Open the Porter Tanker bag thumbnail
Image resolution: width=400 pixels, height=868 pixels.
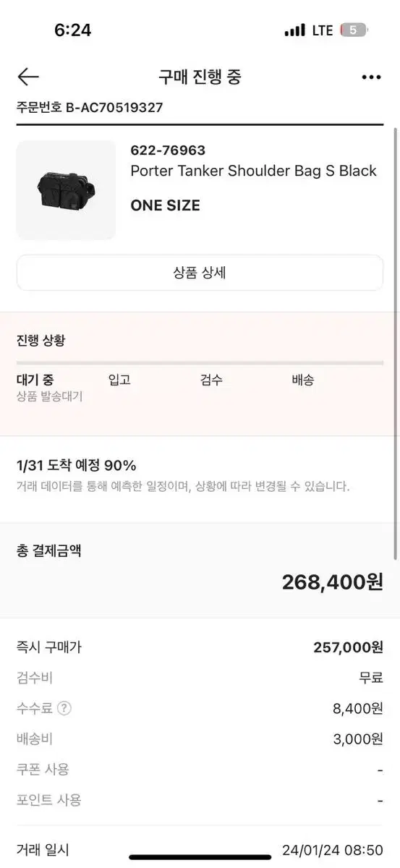(66, 190)
